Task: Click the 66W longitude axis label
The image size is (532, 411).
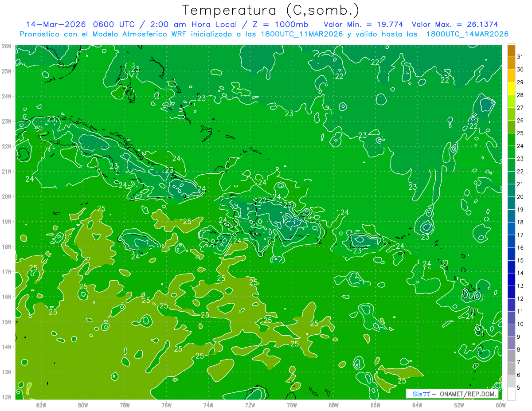Action: click(x=375, y=405)
